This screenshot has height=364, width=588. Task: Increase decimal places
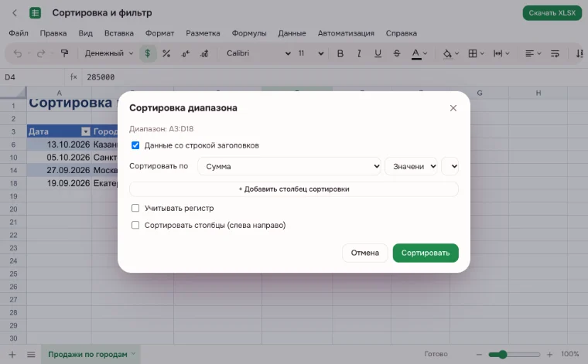coord(204,53)
